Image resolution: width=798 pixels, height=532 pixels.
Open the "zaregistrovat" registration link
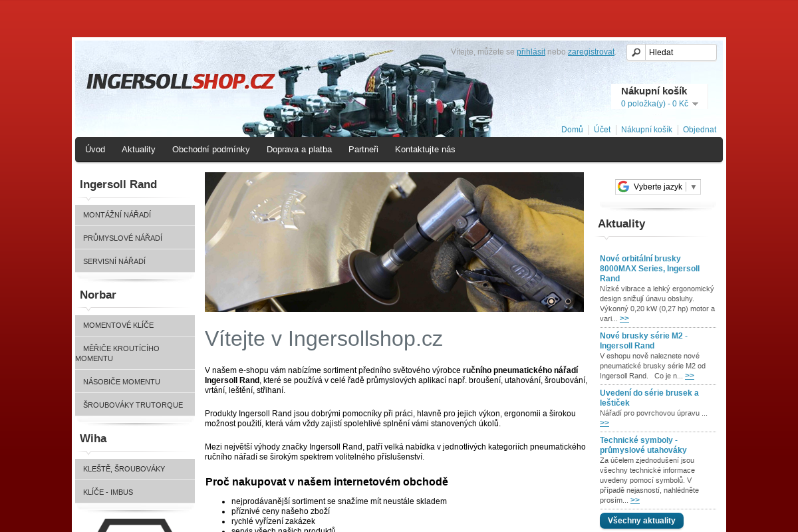(x=591, y=51)
